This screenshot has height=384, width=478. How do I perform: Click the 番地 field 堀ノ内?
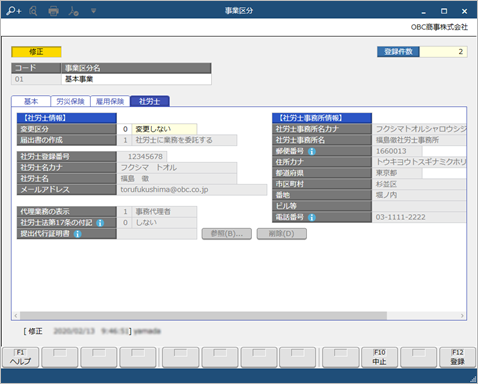(419, 195)
